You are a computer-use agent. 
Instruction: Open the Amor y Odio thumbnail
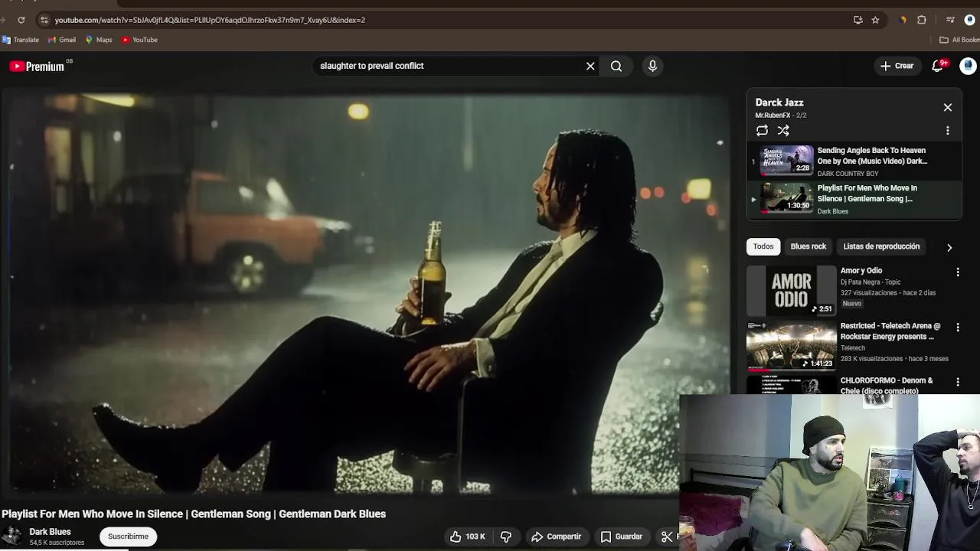pyautogui.click(x=791, y=291)
